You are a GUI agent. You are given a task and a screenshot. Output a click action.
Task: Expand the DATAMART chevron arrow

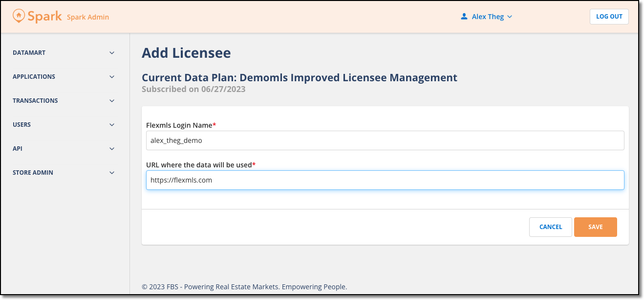tap(112, 53)
